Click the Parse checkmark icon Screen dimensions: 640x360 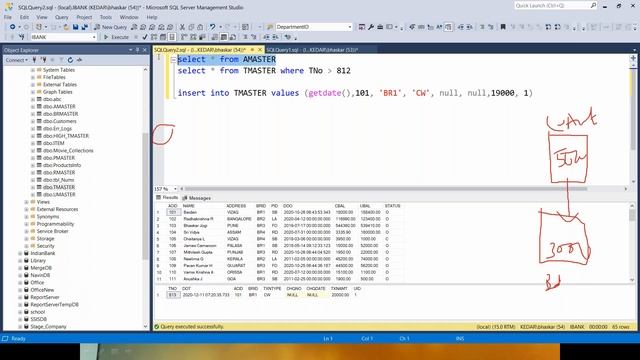144,37
